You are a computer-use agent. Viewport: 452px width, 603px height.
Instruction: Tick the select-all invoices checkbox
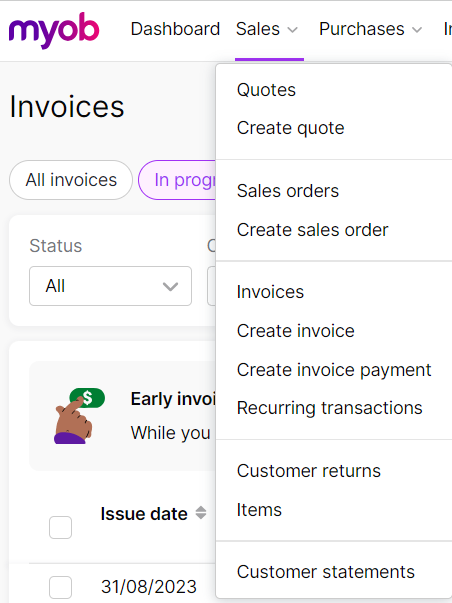coord(60,527)
